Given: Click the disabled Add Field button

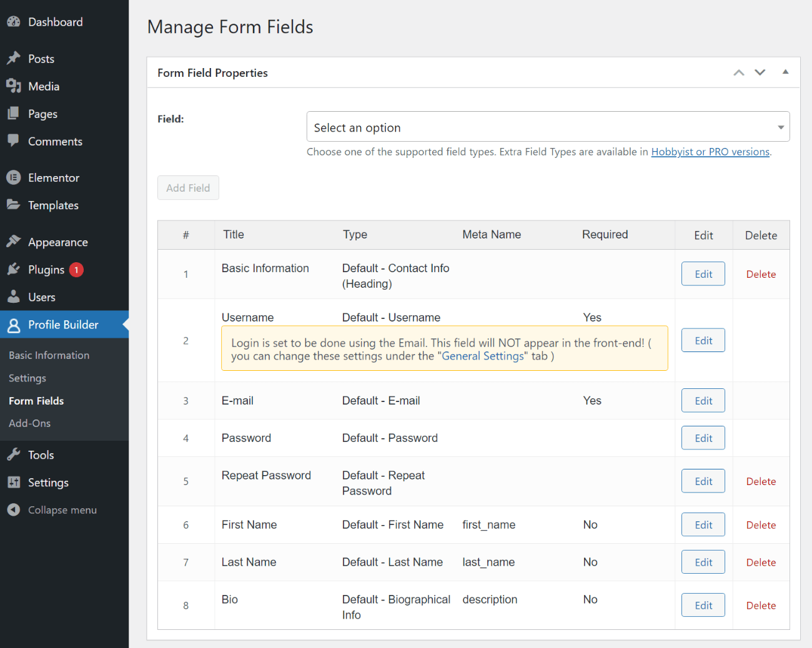Looking at the screenshot, I should [188, 188].
